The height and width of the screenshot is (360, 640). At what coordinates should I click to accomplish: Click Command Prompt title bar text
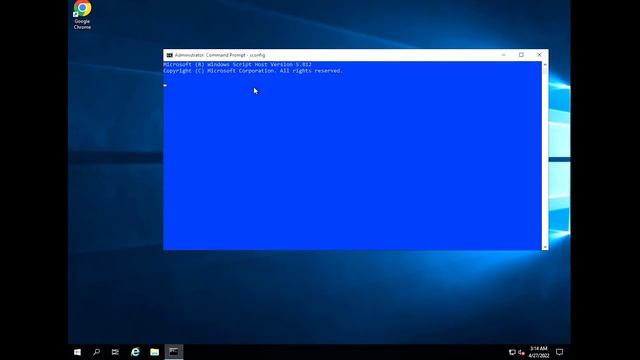click(x=220, y=55)
